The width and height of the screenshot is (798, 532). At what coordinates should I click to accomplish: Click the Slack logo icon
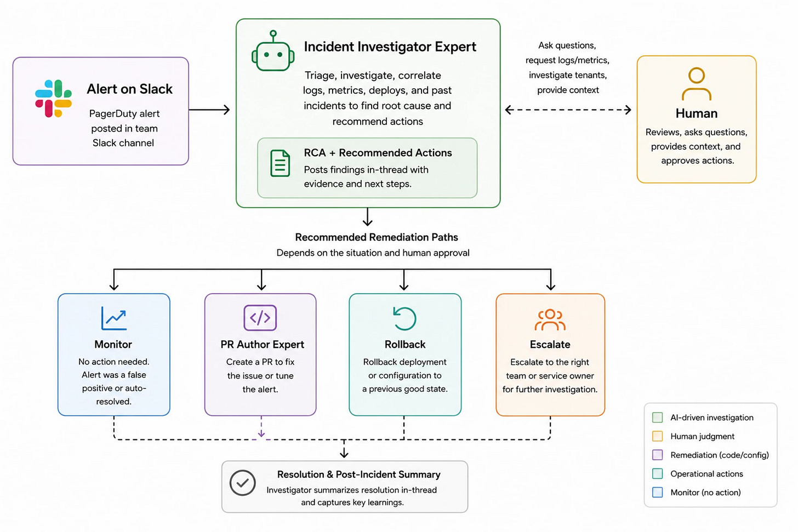coord(53,99)
